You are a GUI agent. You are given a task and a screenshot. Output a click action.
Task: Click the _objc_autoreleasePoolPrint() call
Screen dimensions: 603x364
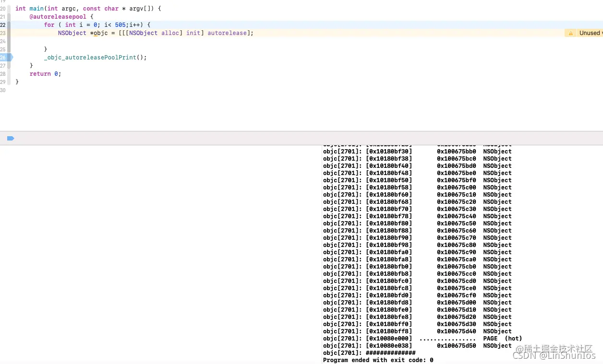[x=96, y=58]
